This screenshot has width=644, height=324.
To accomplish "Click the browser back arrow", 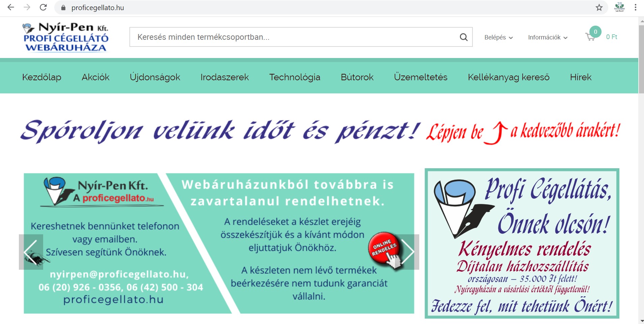I will [11, 7].
